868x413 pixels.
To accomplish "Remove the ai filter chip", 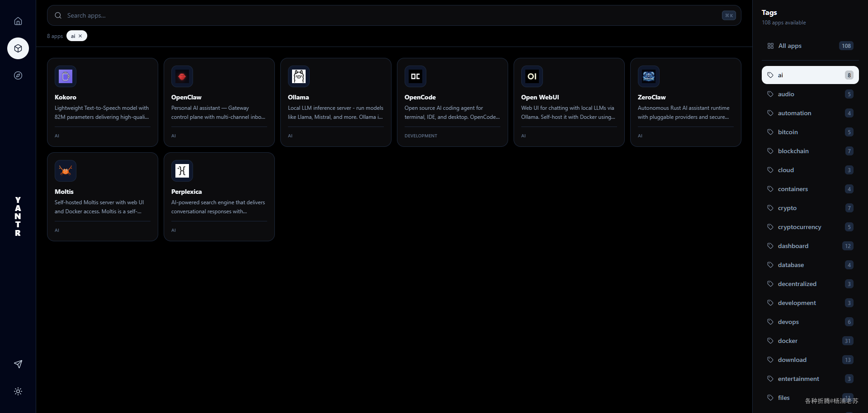I will 80,36.
